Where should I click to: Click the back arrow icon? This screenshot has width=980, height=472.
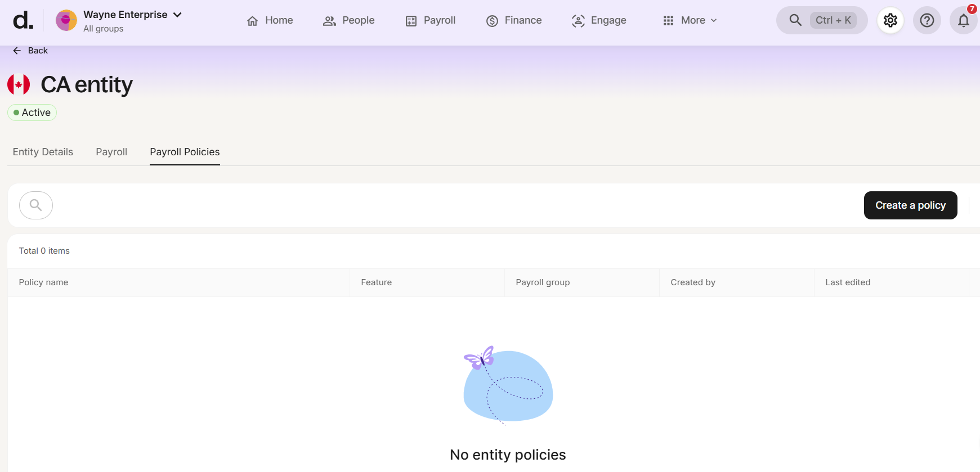[x=17, y=51]
